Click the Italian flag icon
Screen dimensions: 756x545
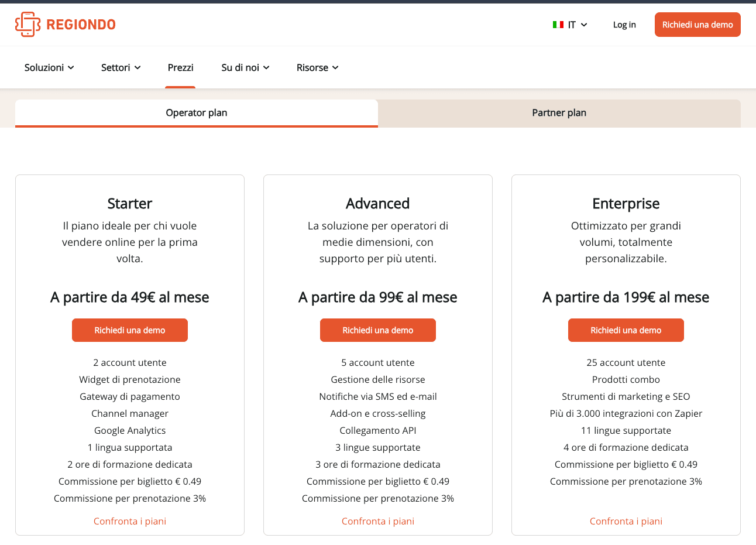[556, 25]
